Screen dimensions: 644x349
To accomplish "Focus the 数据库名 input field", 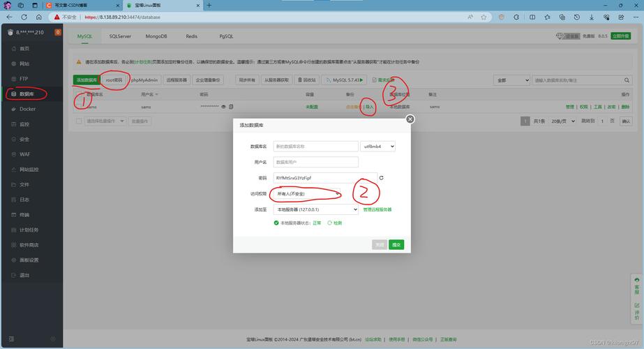I will [316, 147].
